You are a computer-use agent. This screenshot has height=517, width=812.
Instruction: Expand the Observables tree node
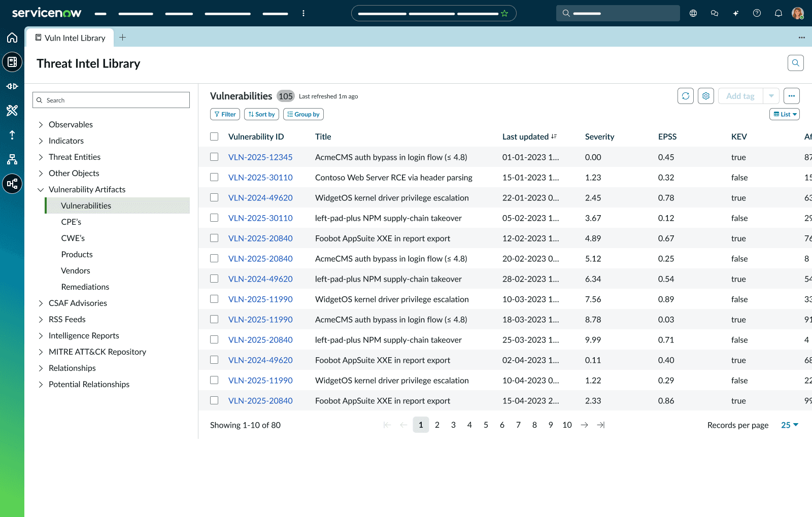point(41,124)
